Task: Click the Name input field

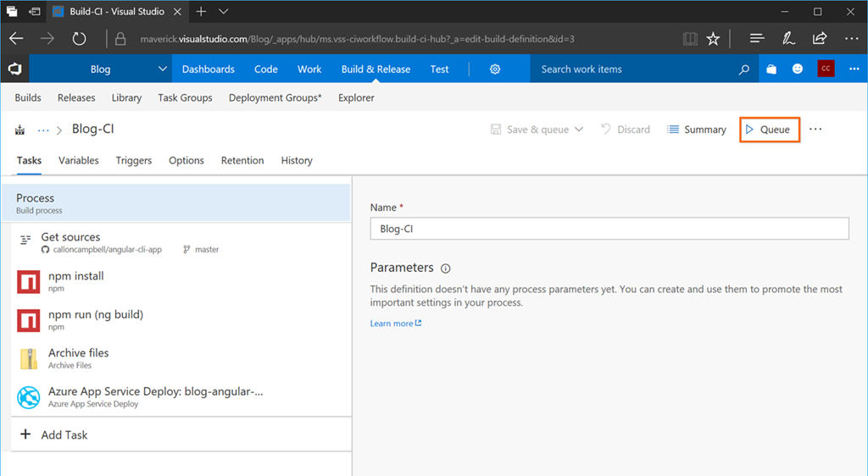Action: click(x=609, y=229)
